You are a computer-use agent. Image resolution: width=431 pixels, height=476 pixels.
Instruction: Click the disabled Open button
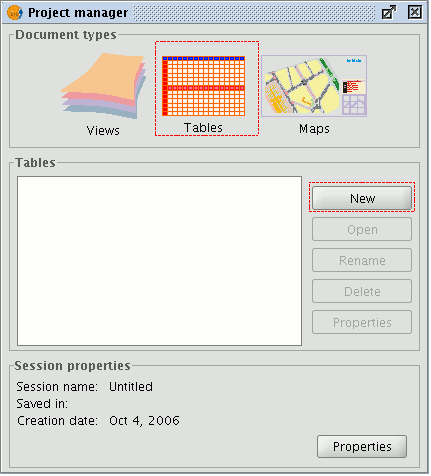tap(362, 229)
